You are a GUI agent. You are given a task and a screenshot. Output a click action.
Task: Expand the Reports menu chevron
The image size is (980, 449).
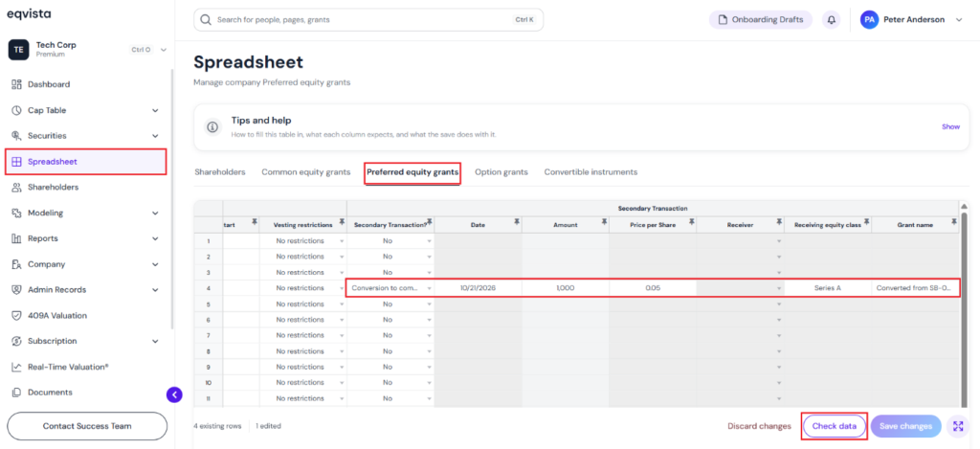coord(155,239)
